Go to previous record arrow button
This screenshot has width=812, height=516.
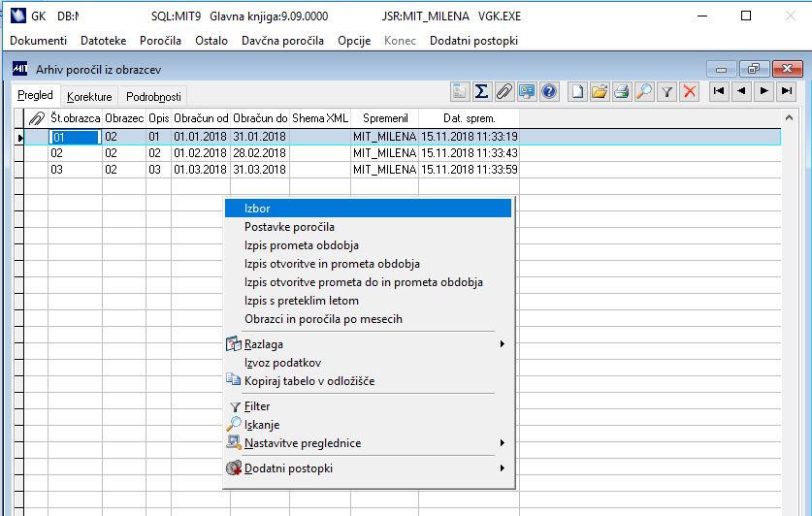point(741,91)
